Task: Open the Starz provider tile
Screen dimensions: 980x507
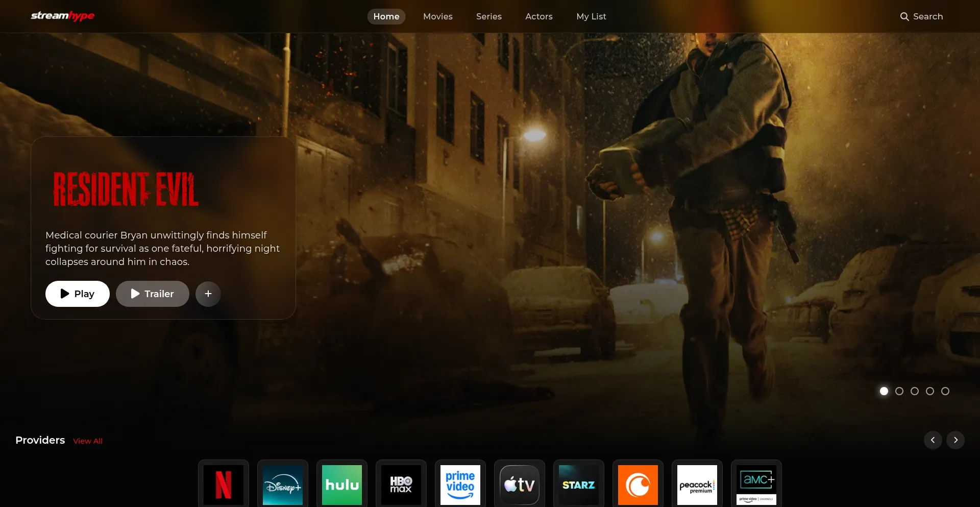Action: 579,484
